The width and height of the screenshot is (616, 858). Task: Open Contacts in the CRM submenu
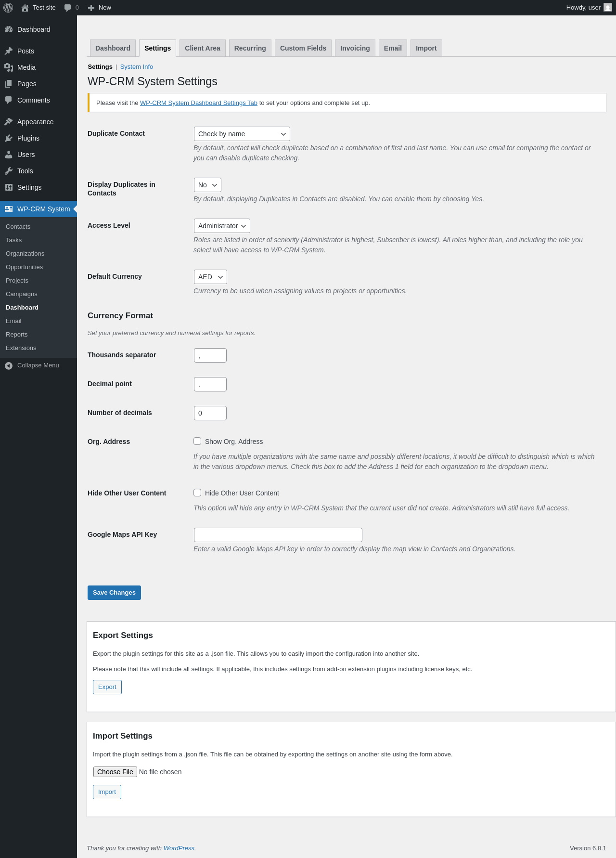[38, 227]
